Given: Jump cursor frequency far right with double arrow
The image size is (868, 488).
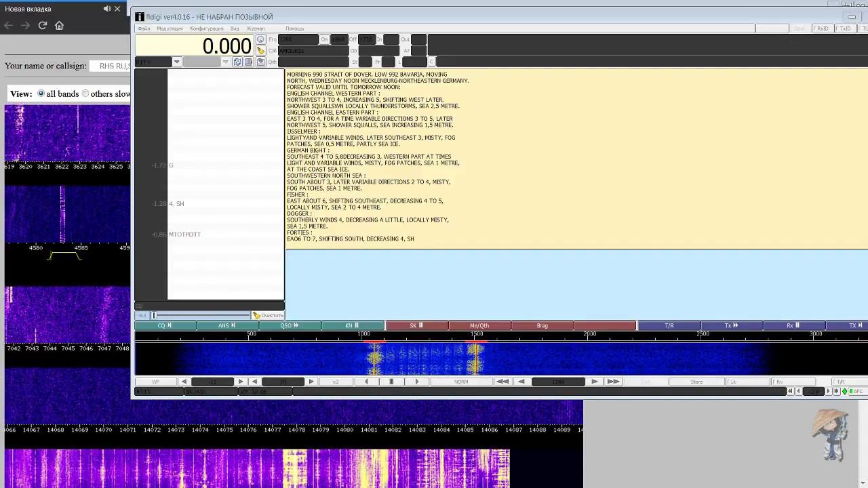Looking at the screenshot, I should pyautogui.click(x=613, y=382).
